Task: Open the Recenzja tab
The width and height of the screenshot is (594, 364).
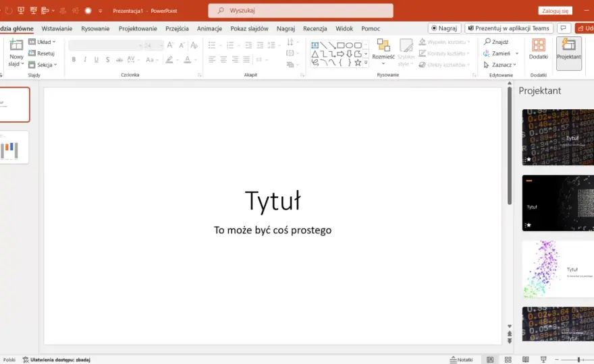Action: coord(315,28)
